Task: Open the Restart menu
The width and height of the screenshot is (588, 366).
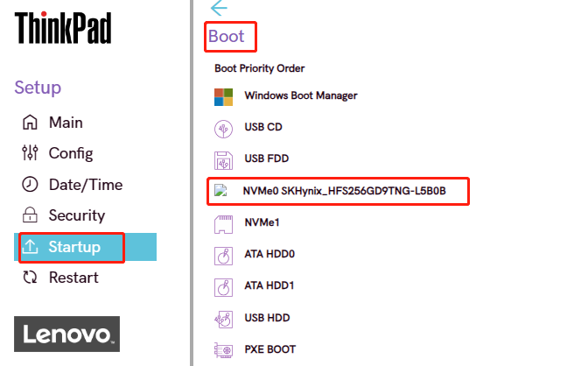Action: [73, 278]
